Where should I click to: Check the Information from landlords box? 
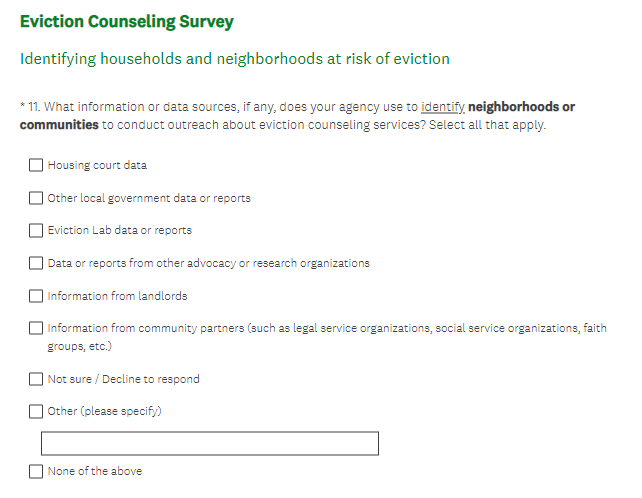tap(36, 296)
